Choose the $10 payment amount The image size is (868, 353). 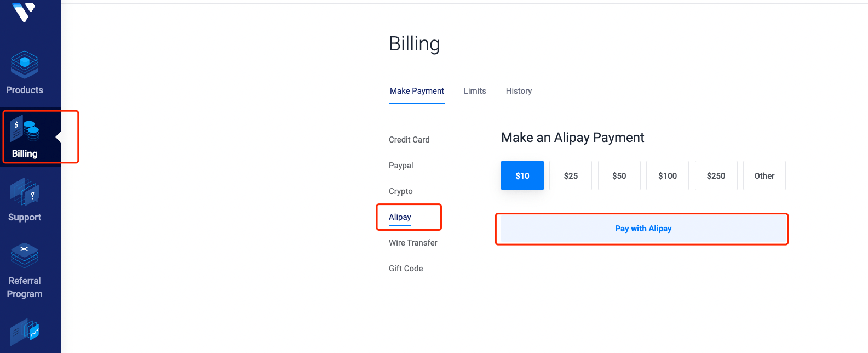(522, 175)
